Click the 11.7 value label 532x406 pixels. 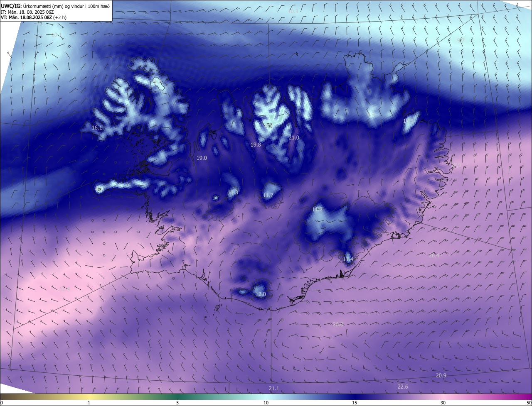pos(268,196)
